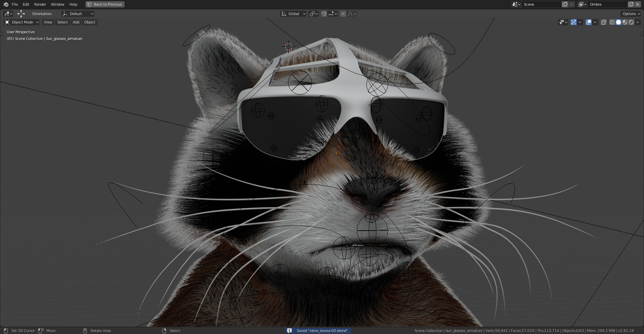Viewport: 644px width, 334px height.
Task: Create a new scene with the copy icon
Action: 565,4
